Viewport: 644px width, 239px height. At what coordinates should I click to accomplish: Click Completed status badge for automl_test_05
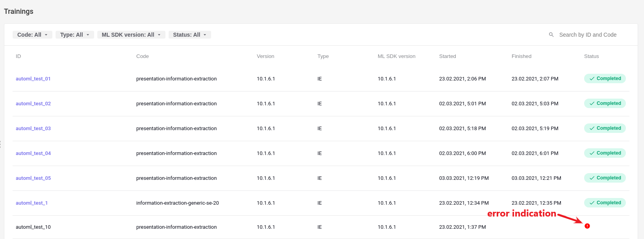pyautogui.click(x=605, y=178)
